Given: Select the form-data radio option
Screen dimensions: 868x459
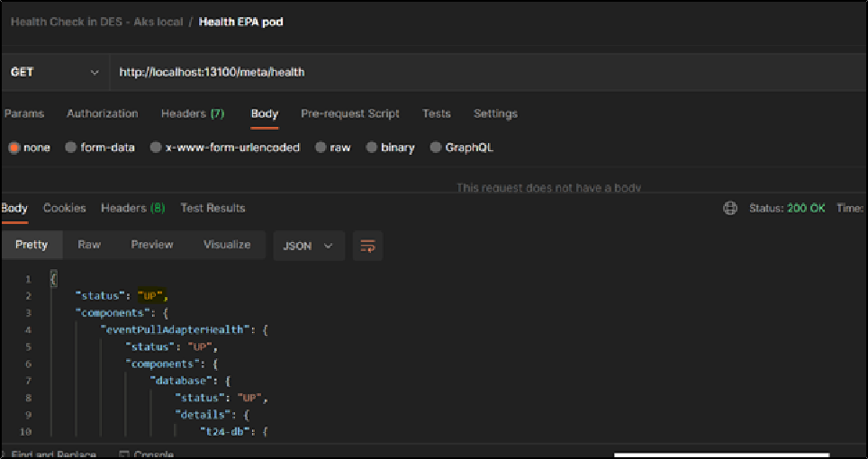Looking at the screenshot, I should (71, 148).
